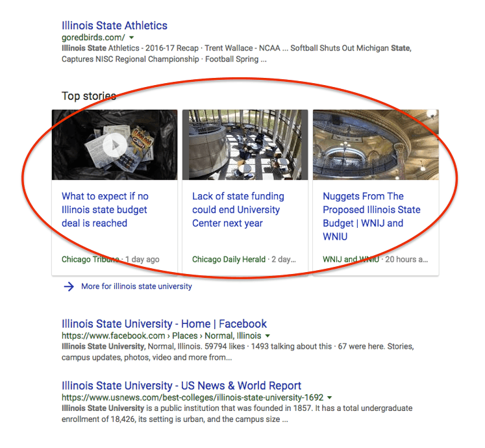
Task: Play video on Chicago Tribune story thumbnail
Action: click(115, 145)
